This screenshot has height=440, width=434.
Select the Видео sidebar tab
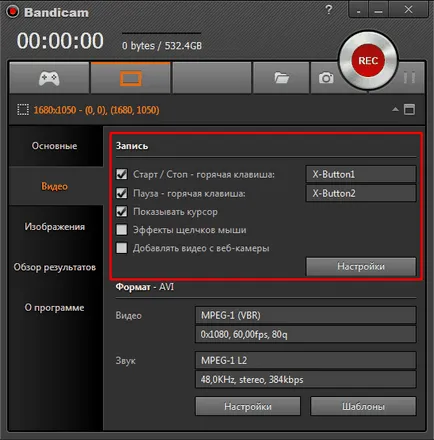[x=55, y=186]
